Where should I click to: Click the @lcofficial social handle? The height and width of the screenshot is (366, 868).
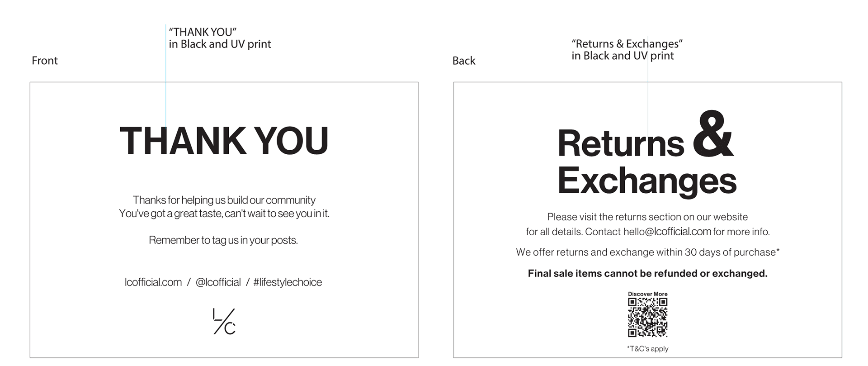pos(218,282)
